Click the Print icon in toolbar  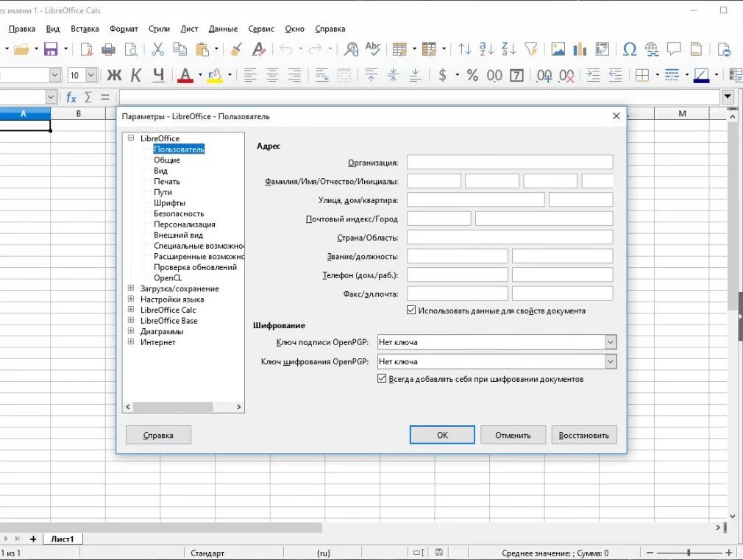[109, 49]
